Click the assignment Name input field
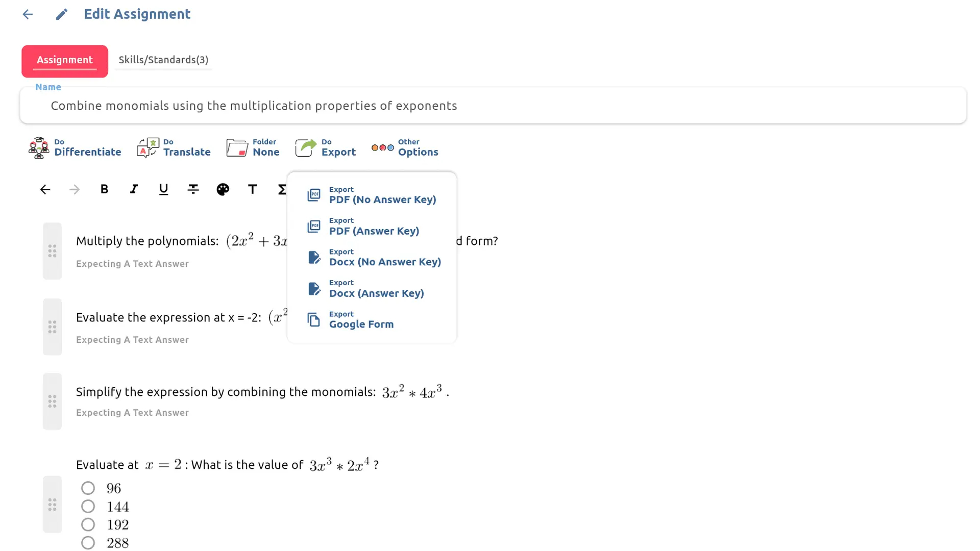Image resolution: width=980 pixels, height=551 pixels. (x=493, y=106)
